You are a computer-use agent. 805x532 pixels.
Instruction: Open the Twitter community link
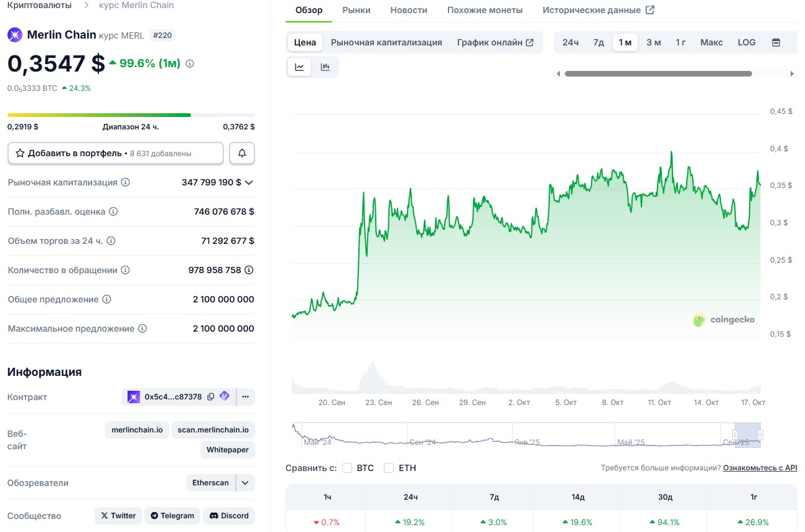tap(118, 516)
